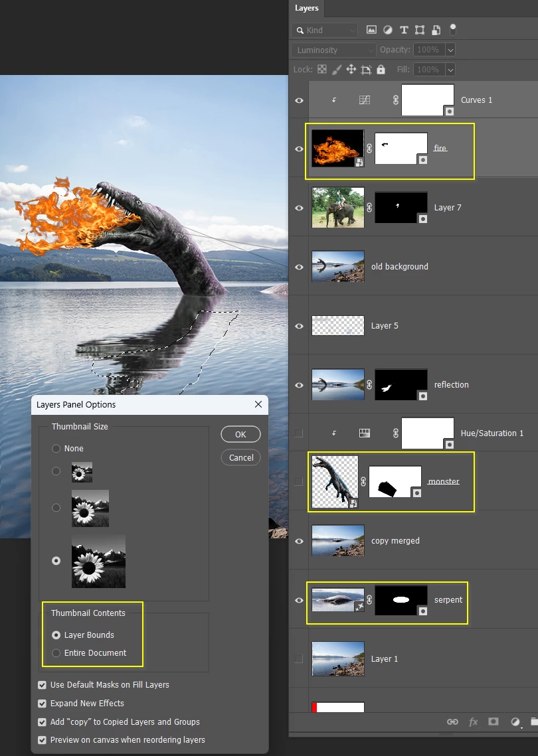This screenshot has height=756, width=538.
Task: Select the small thumbnail size radio
Action: (x=56, y=471)
